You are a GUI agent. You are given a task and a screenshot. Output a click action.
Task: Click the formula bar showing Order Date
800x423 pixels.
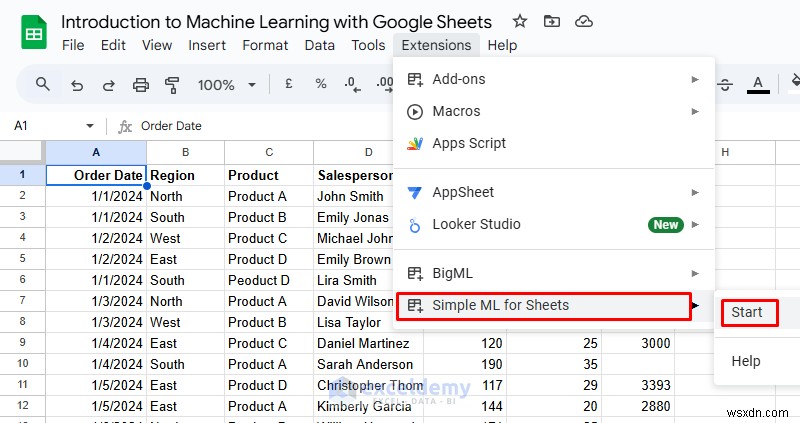coord(171,126)
